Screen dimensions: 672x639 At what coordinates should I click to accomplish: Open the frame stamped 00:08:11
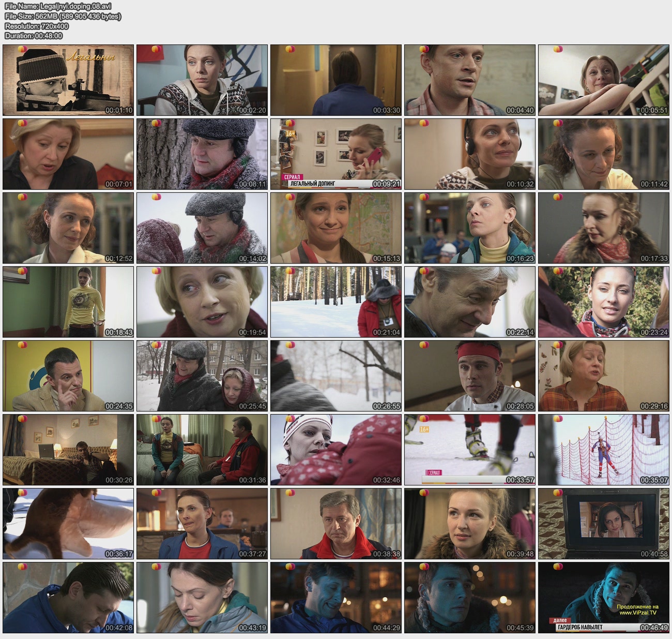202,154
